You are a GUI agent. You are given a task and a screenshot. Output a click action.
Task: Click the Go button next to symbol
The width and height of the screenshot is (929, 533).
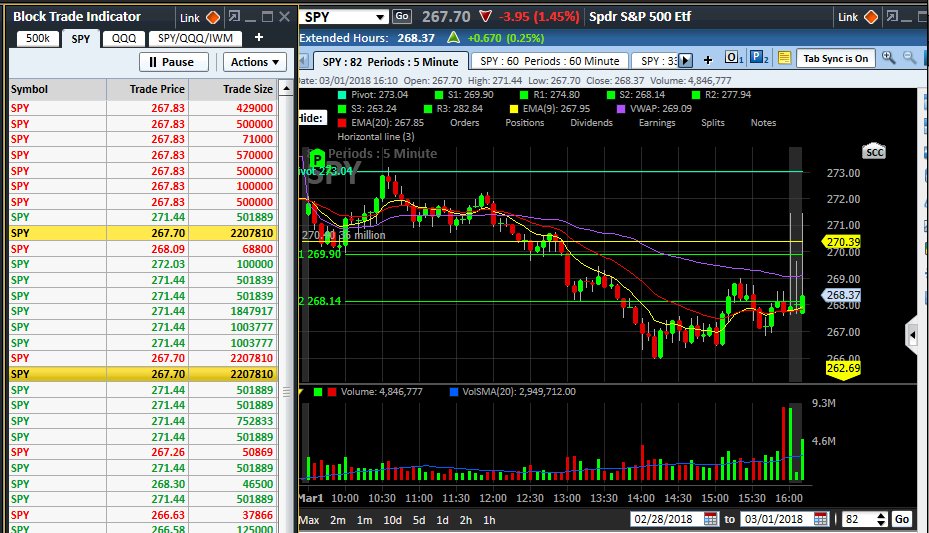[x=402, y=17]
